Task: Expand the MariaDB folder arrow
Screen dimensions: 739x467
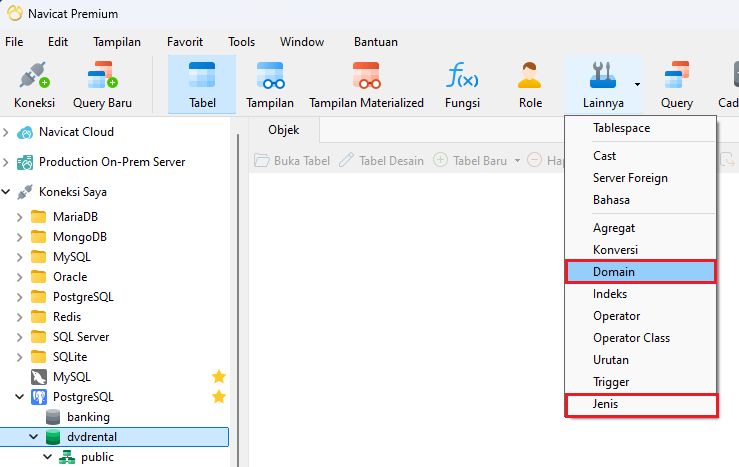Action: [19, 217]
